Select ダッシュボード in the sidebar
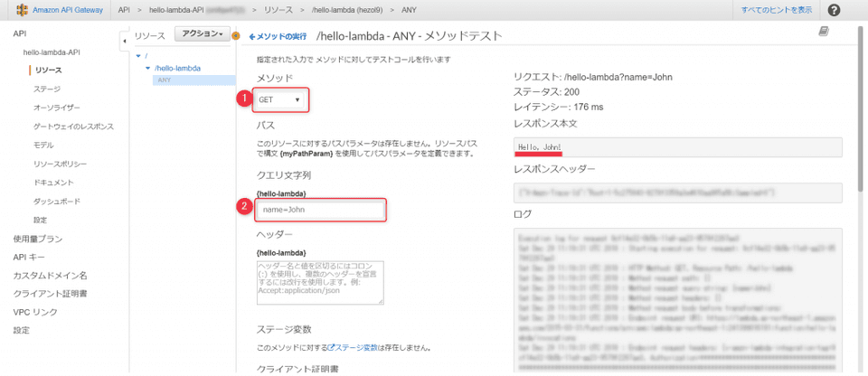The image size is (868, 376). 56,201
